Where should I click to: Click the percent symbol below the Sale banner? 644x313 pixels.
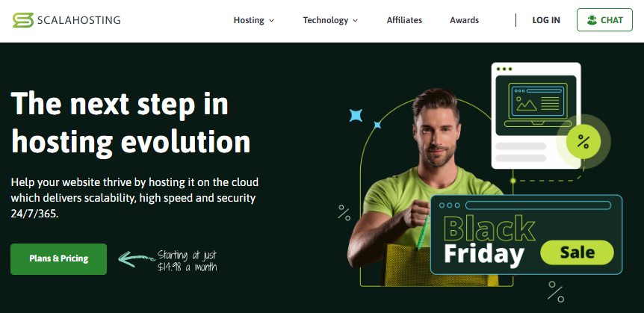(556, 291)
